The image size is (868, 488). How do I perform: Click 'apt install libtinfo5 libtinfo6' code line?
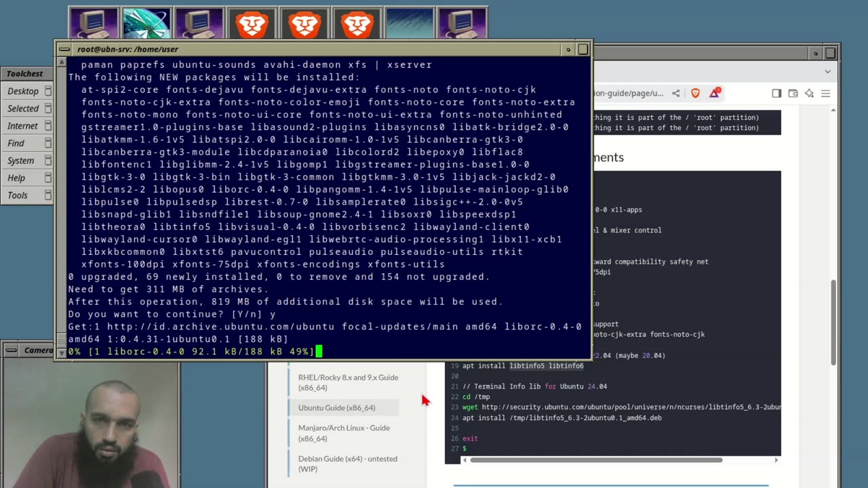[x=523, y=366]
